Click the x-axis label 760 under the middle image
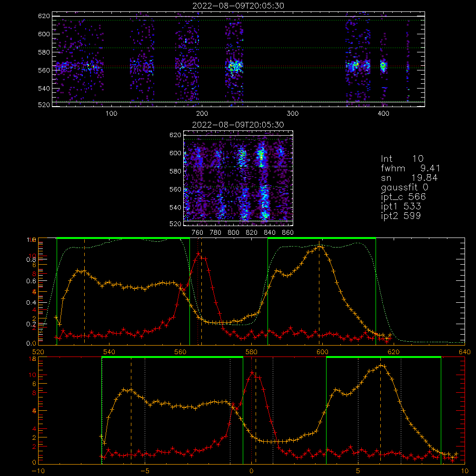Image resolution: width=476 pixels, height=476 pixels. pos(198,233)
